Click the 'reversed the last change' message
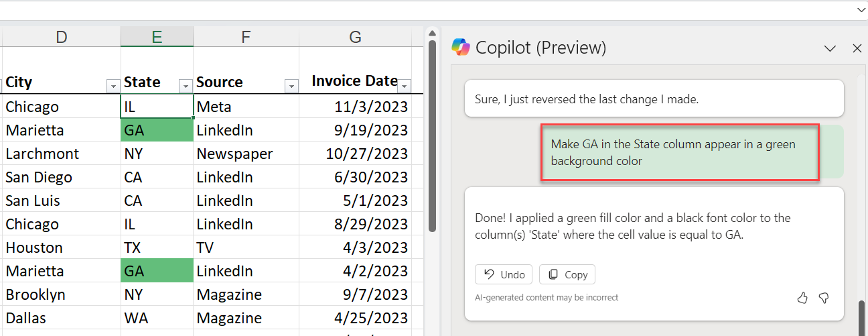The height and width of the screenshot is (336, 868). (654, 99)
